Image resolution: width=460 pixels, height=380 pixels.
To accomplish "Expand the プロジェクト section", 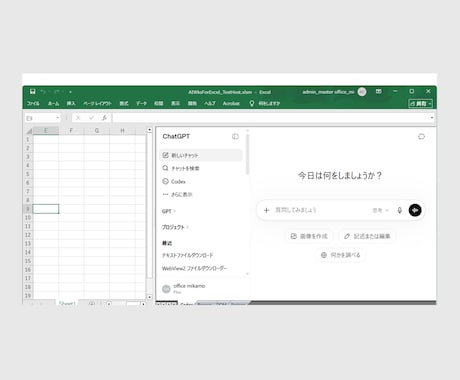I will (175, 227).
